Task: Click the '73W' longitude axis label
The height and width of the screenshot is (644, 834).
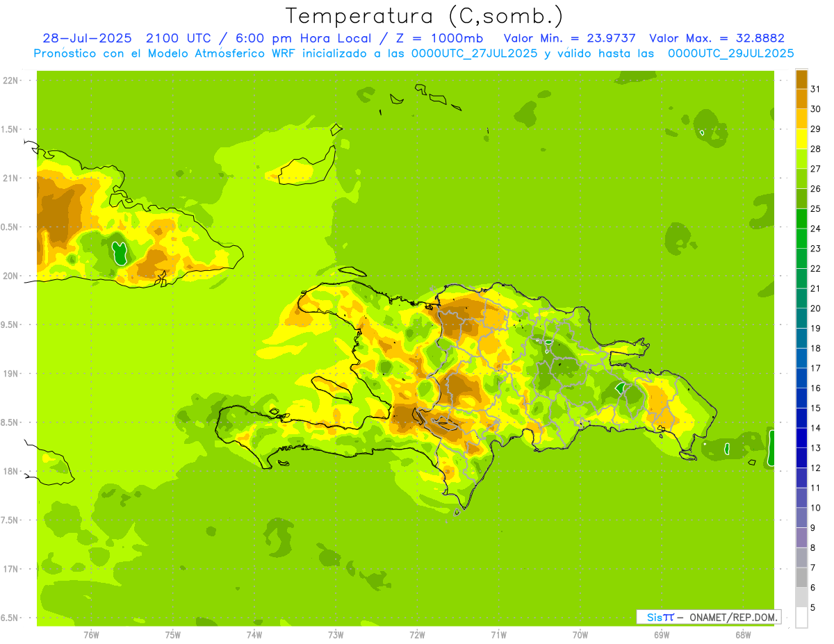Action: [x=336, y=635]
